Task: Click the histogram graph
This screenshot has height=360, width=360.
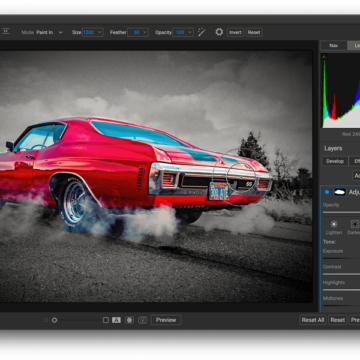Action: [x=341, y=91]
